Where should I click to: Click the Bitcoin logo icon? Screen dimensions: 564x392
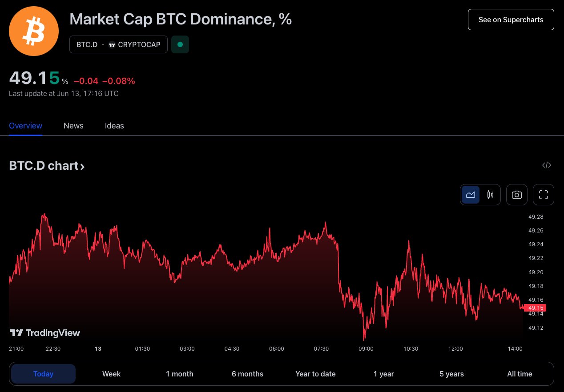tap(34, 31)
